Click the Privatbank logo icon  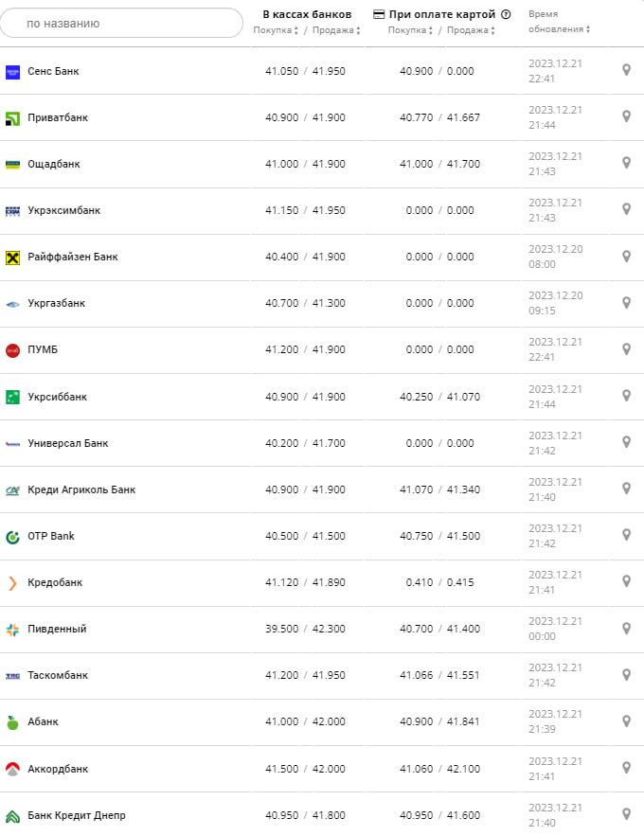coord(12,118)
